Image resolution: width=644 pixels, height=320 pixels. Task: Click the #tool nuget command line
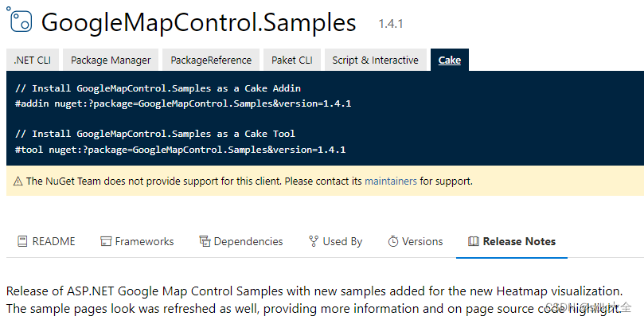(x=180, y=150)
